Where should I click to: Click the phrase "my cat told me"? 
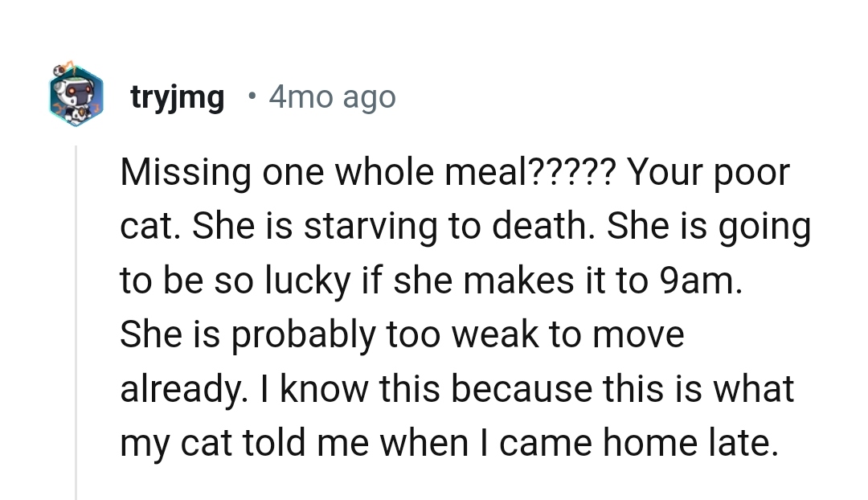[x=241, y=442]
